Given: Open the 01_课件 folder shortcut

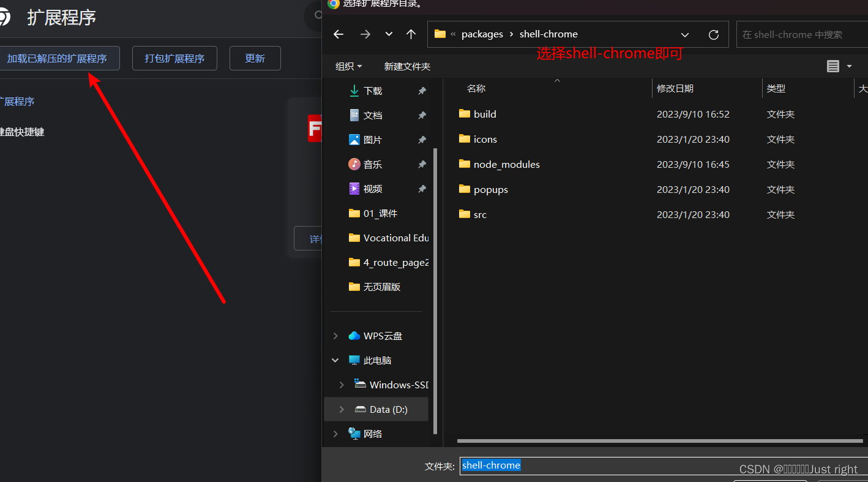Looking at the screenshot, I should pos(373,213).
